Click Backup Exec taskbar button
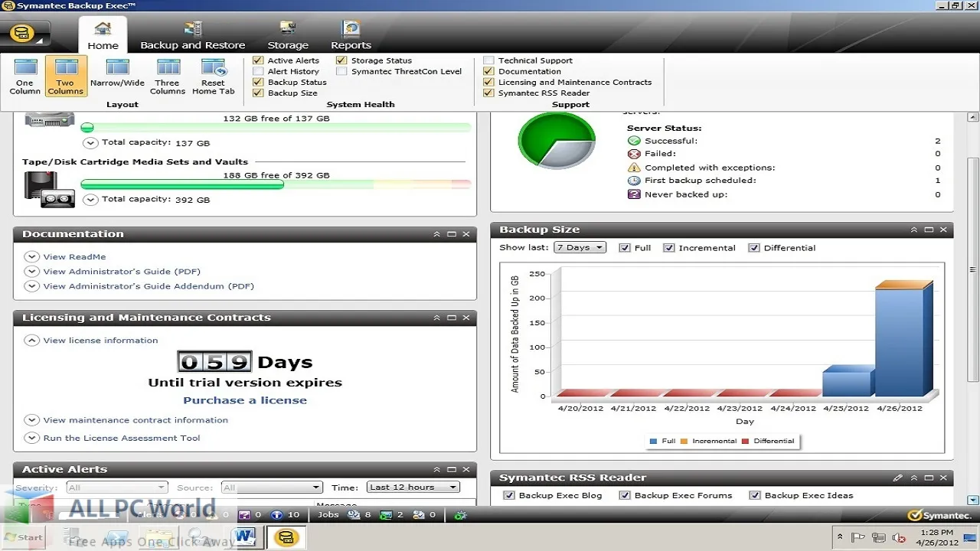The width and height of the screenshot is (980, 551). 286,538
